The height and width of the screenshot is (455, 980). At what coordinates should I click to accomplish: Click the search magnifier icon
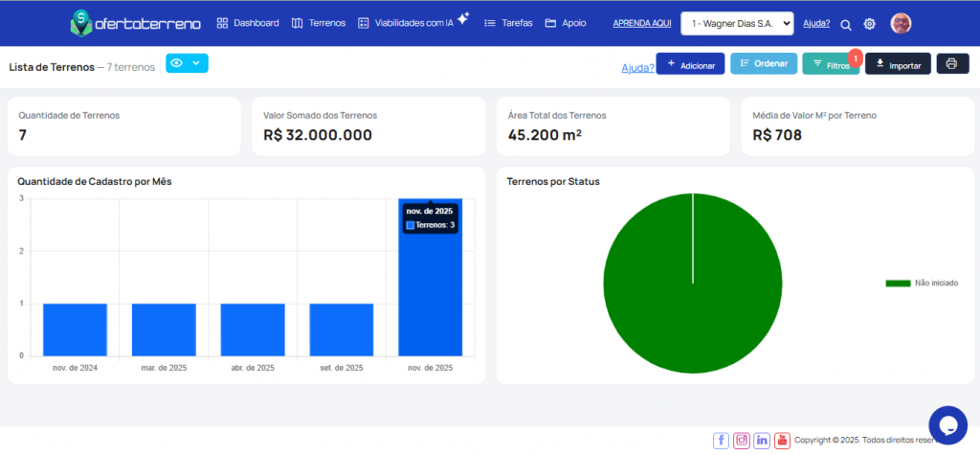(846, 24)
